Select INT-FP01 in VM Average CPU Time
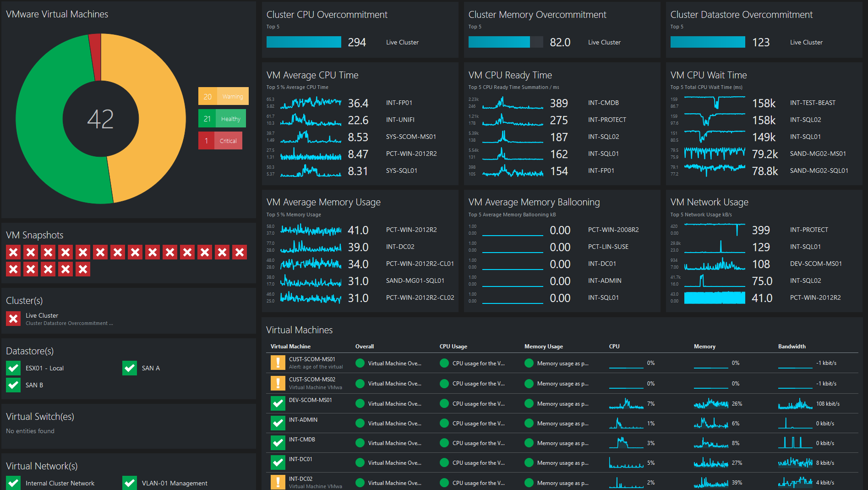This screenshot has height=490, width=868. (399, 103)
